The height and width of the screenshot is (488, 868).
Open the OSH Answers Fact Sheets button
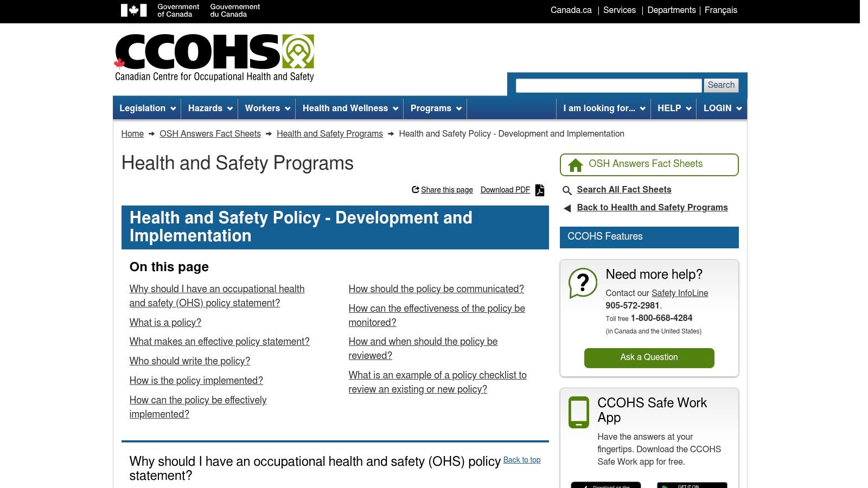point(649,165)
